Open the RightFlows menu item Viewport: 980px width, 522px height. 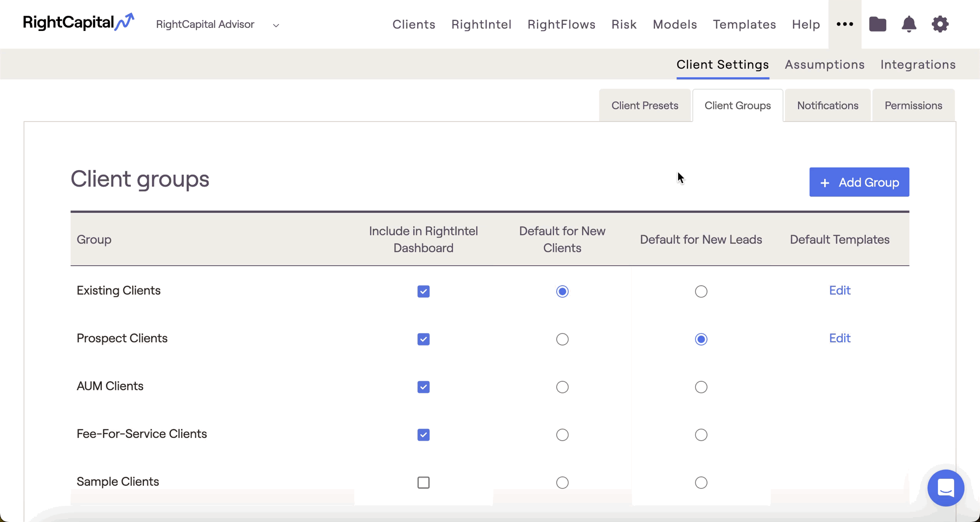click(x=561, y=25)
